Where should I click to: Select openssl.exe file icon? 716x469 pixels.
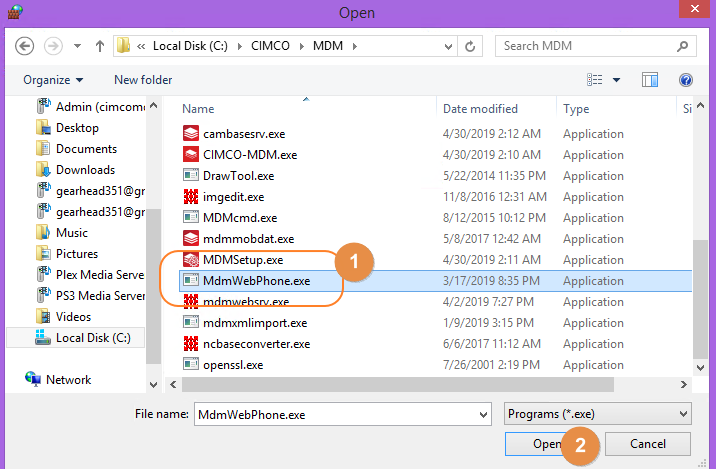pyautogui.click(x=191, y=364)
